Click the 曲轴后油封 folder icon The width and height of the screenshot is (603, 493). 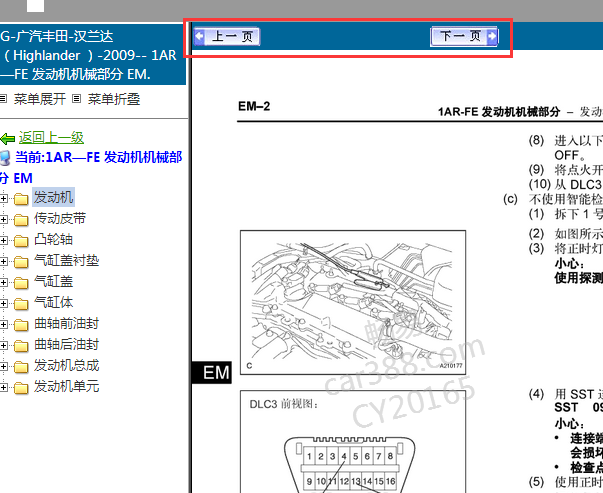(21, 346)
